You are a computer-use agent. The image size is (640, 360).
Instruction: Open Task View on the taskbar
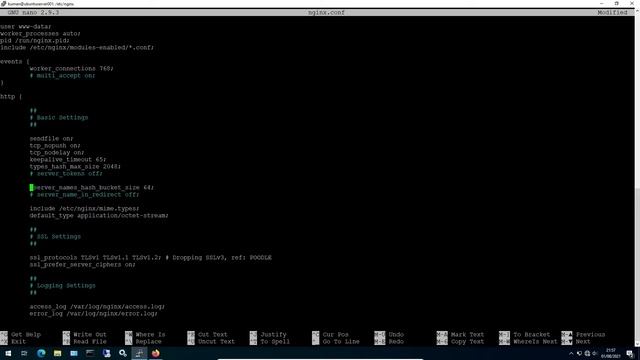click(24, 353)
